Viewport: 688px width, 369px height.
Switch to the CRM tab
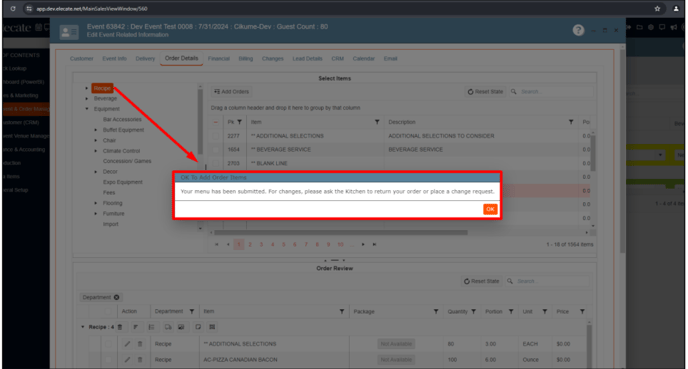pos(337,59)
